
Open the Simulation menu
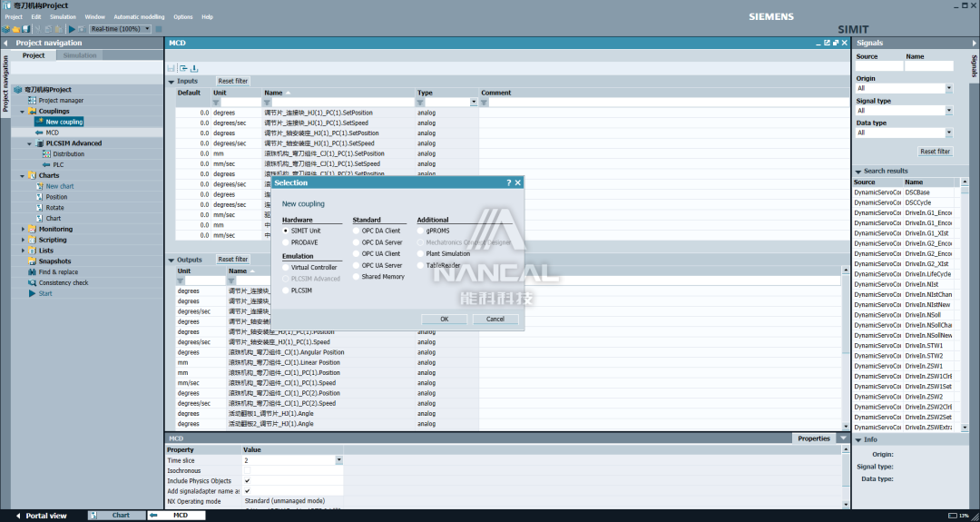63,17
